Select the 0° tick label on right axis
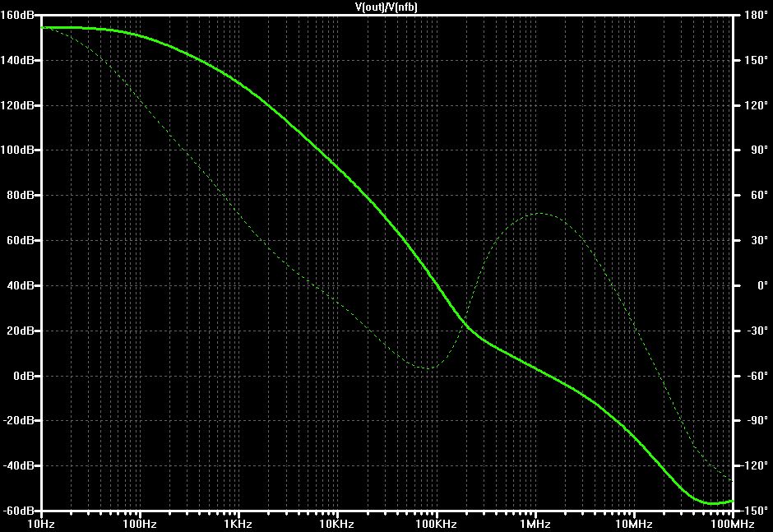Viewport: 773px width, 532px height. (x=762, y=285)
